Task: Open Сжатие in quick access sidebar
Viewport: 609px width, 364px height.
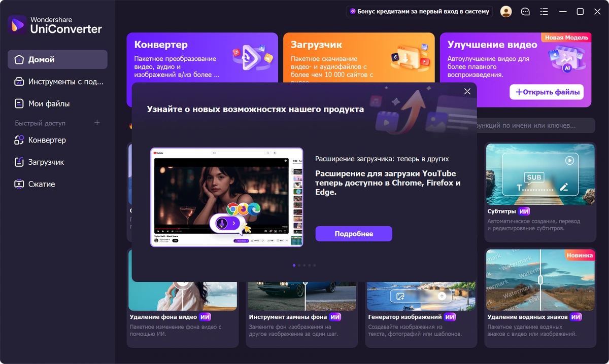Action: coord(57,184)
